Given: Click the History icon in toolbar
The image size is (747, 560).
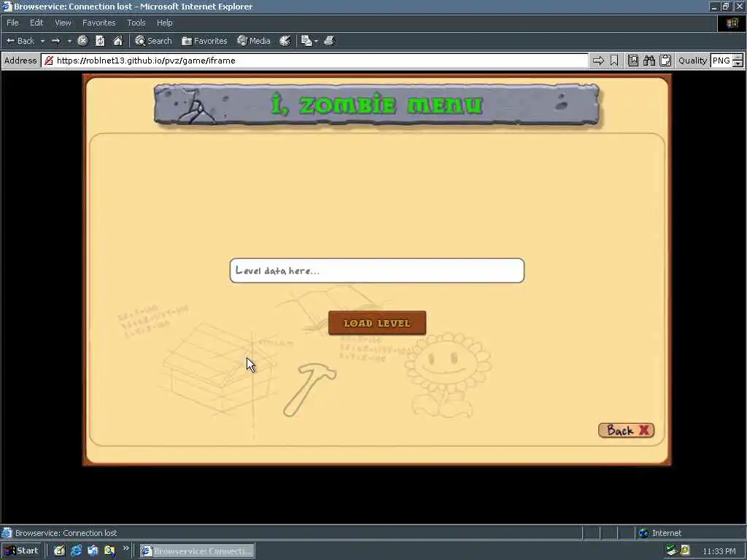Looking at the screenshot, I should pyautogui.click(x=285, y=41).
